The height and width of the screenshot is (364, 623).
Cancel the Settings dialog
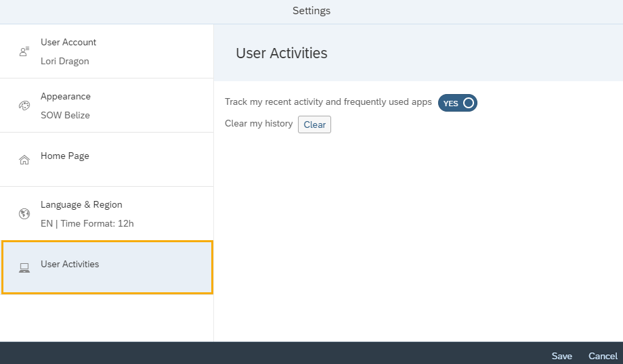pos(603,356)
